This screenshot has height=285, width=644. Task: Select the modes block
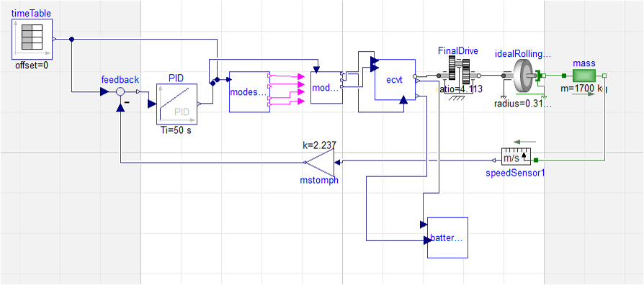pos(249,92)
